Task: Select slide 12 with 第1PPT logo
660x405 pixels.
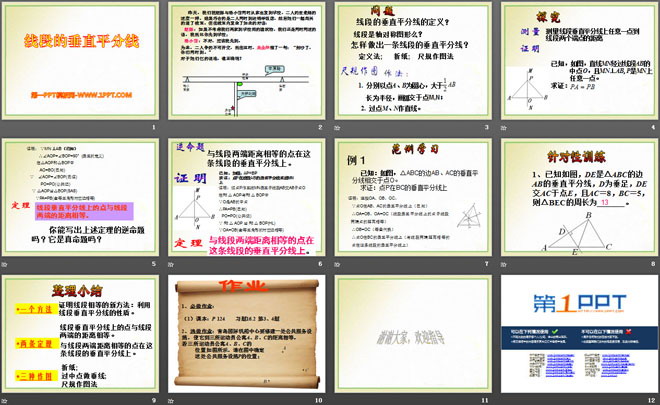Action: [x=579, y=334]
